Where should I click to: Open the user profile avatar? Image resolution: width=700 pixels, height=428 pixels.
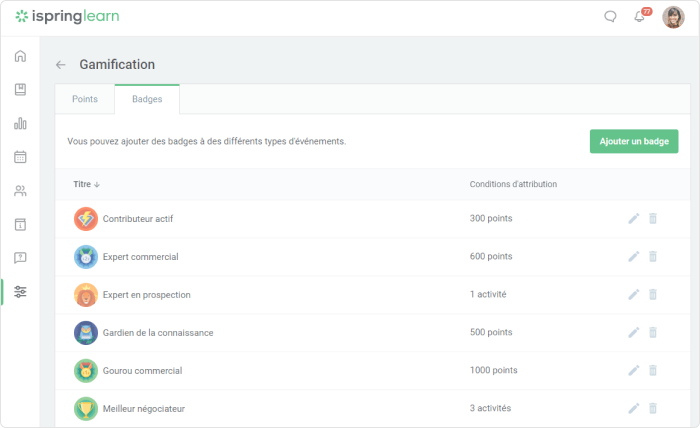click(x=673, y=17)
